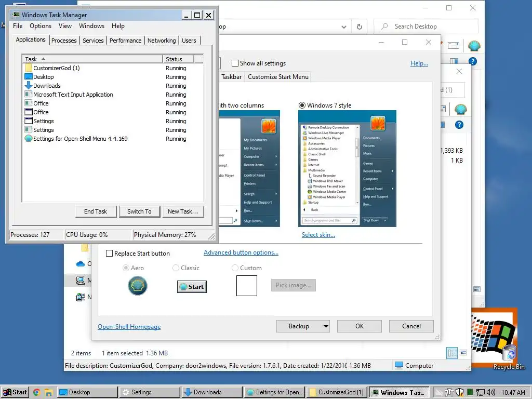Open Windows Security shield tray icon

pyautogui.click(x=460, y=392)
